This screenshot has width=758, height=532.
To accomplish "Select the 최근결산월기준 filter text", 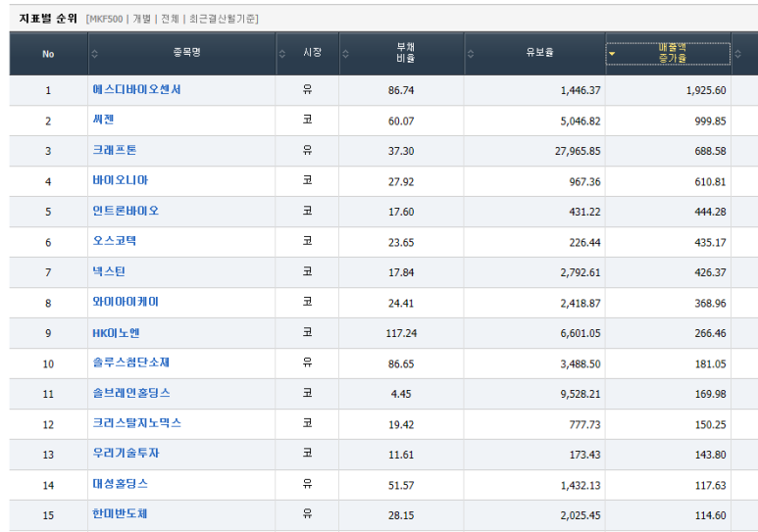I will tap(222, 19).
